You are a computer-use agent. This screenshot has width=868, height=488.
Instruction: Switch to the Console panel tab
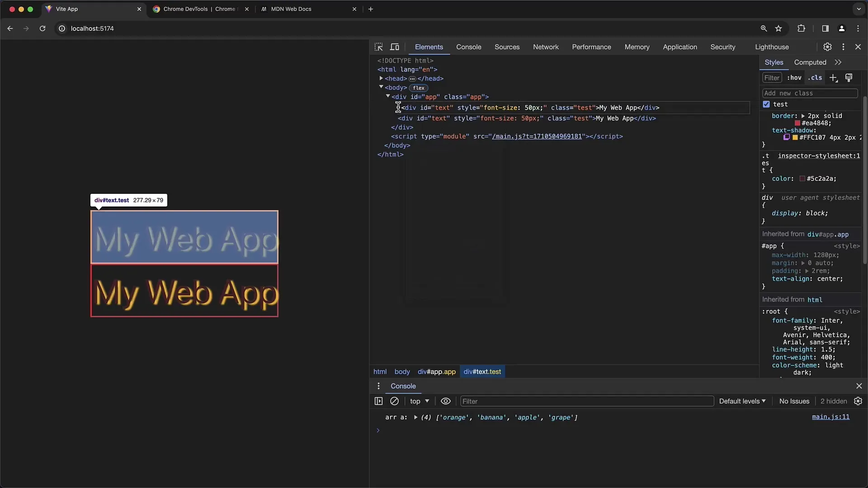pos(468,47)
